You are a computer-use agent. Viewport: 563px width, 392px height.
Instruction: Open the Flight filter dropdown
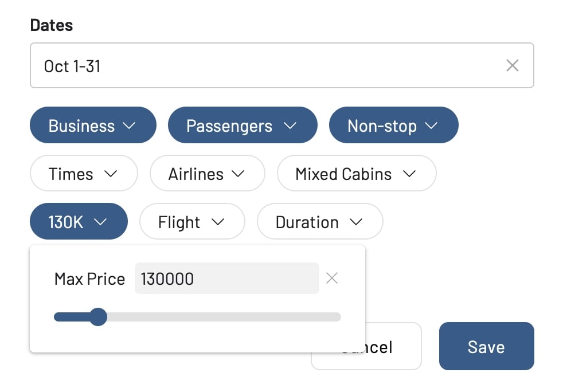pos(192,222)
